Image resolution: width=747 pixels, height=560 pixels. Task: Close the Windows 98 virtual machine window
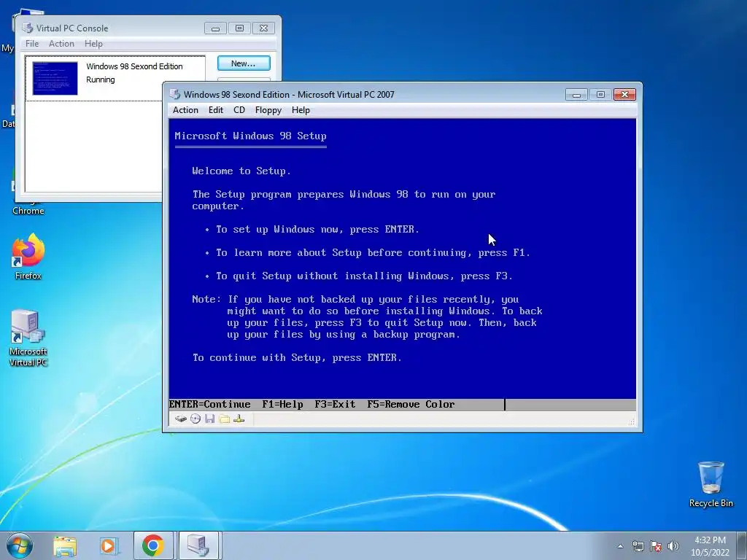[x=624, y=95]
